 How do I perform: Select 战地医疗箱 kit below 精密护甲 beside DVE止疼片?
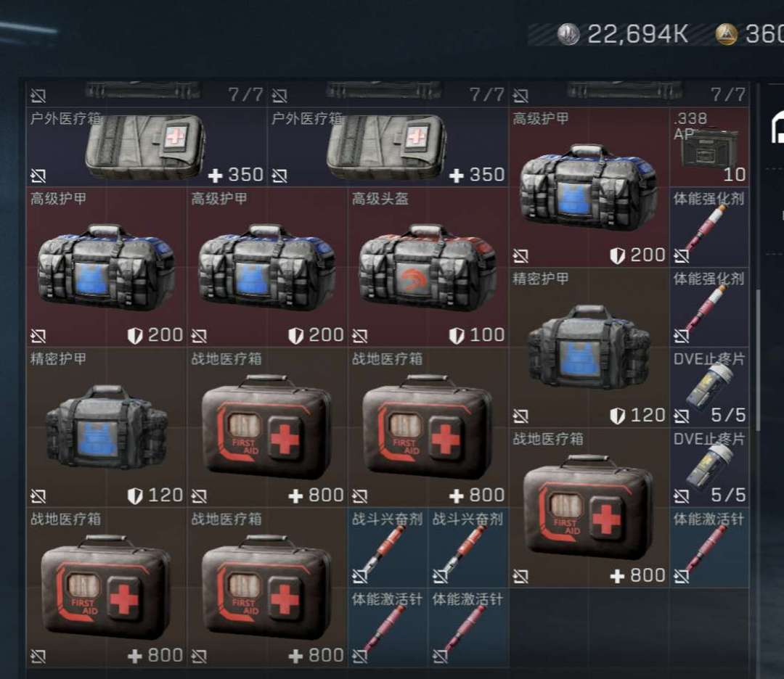pos(589,508)
